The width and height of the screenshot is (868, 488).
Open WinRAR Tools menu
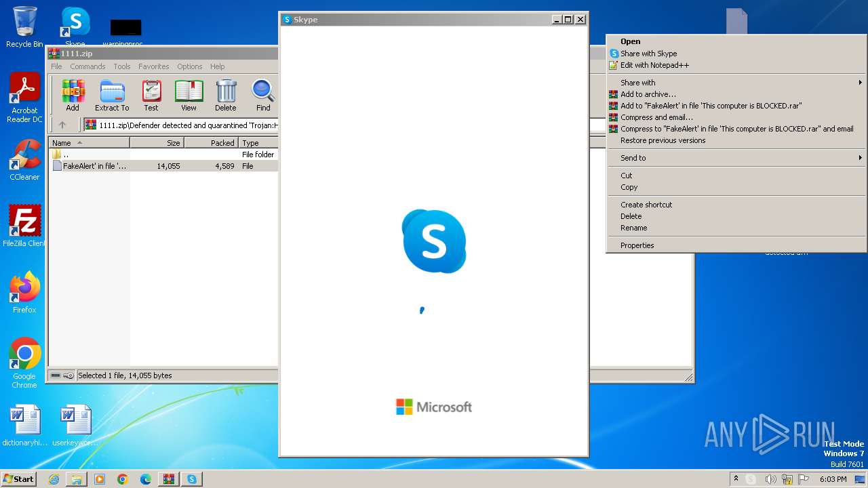122,66
